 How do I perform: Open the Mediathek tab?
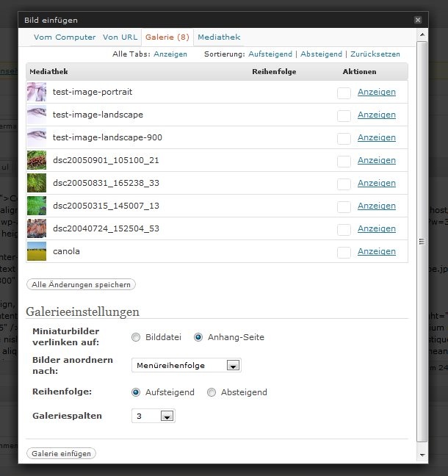point(219,37)
